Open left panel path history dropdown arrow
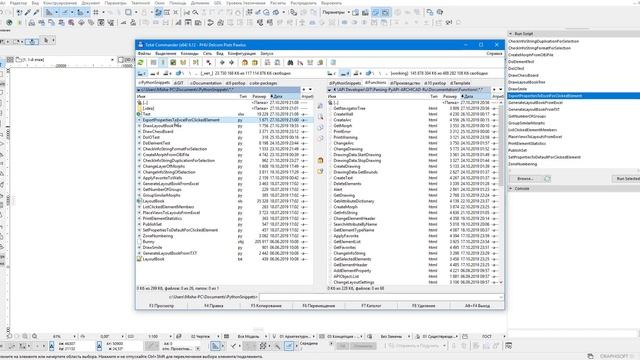Viewport: 640px width, 360px height. click(x=310, y=89)
